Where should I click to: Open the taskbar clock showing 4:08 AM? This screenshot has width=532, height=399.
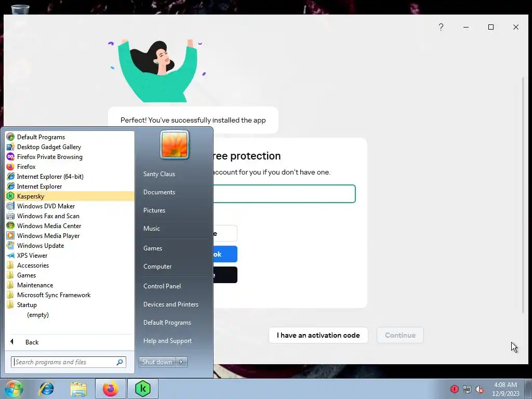click(x=505, y=389)
